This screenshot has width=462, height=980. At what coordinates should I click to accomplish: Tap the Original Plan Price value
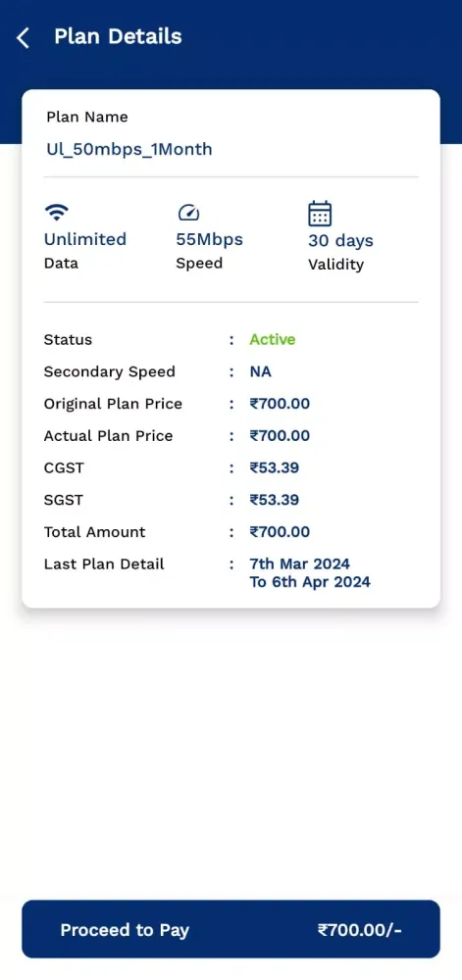280,404
